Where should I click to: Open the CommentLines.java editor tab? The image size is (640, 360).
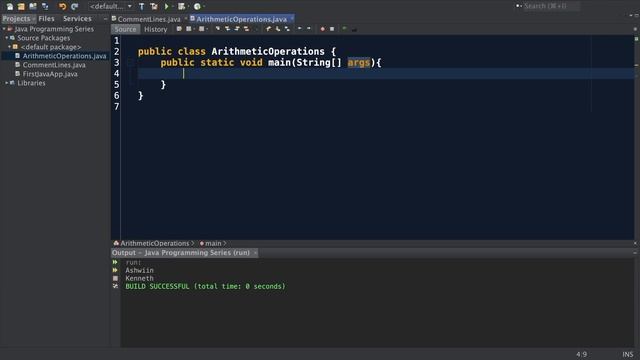tap(149, 19)
